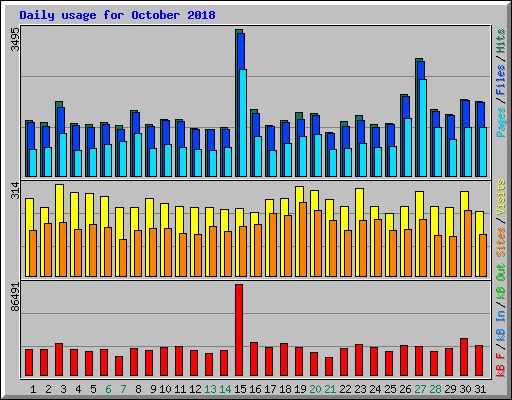The height and width of the screenshot is (400, 512).
Task: Click day 3 on the x-axis
Action: point(63,389)
